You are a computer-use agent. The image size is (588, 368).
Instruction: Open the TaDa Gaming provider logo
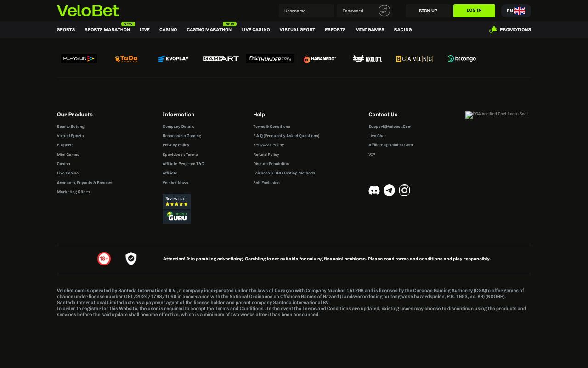pyautogui.click(x=126, y=58)
